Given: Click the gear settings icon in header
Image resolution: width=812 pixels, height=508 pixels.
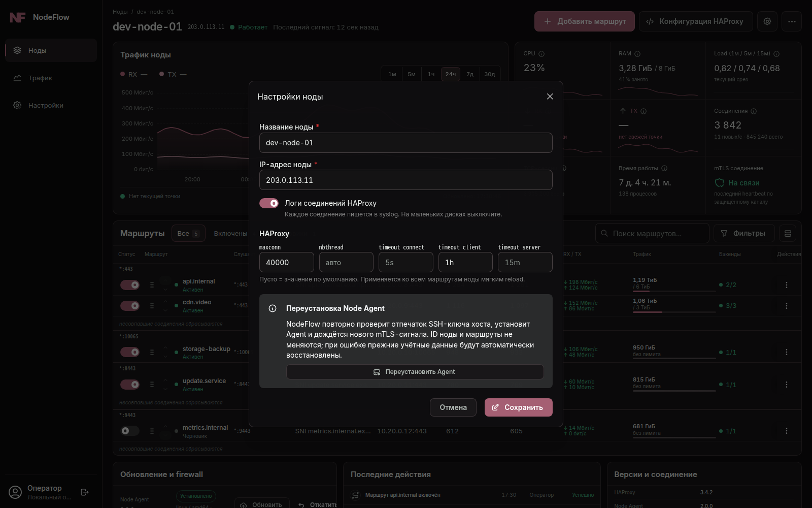Looking at the screenshot, I should [767, 21].
